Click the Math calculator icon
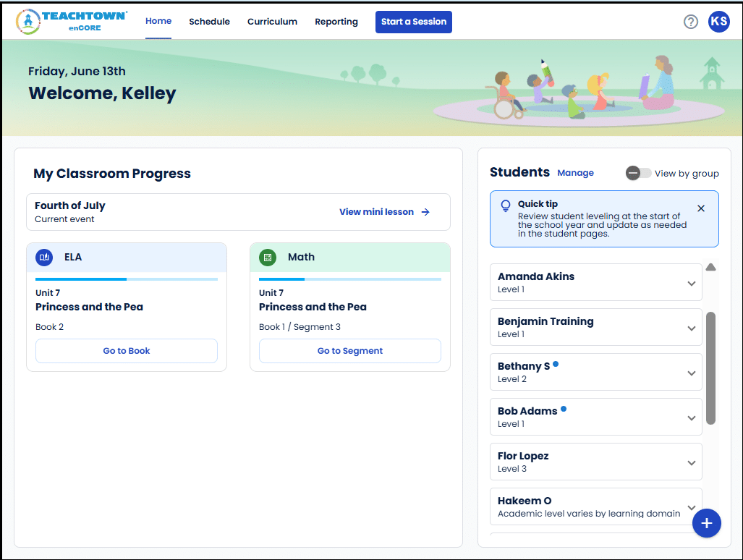Image resolution: width=743 pixels, height=560 pixels. pos(268,257)
